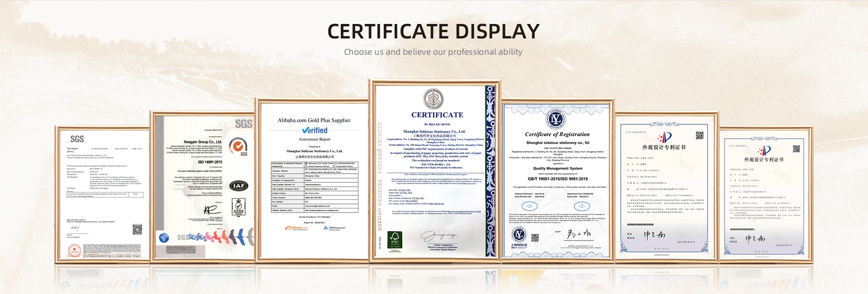Image resolution: width=868 pixels, height=294 pixels.
Task: Click the IAF logo on the ISO 14001 certificate
Action: tap(239, 185)
